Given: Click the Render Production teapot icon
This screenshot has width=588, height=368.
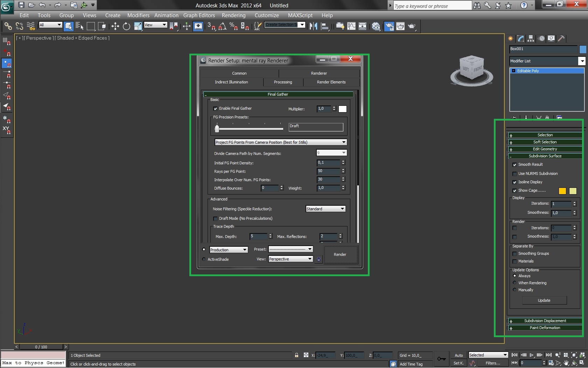Looking at the screenshot, I should 412,26.
